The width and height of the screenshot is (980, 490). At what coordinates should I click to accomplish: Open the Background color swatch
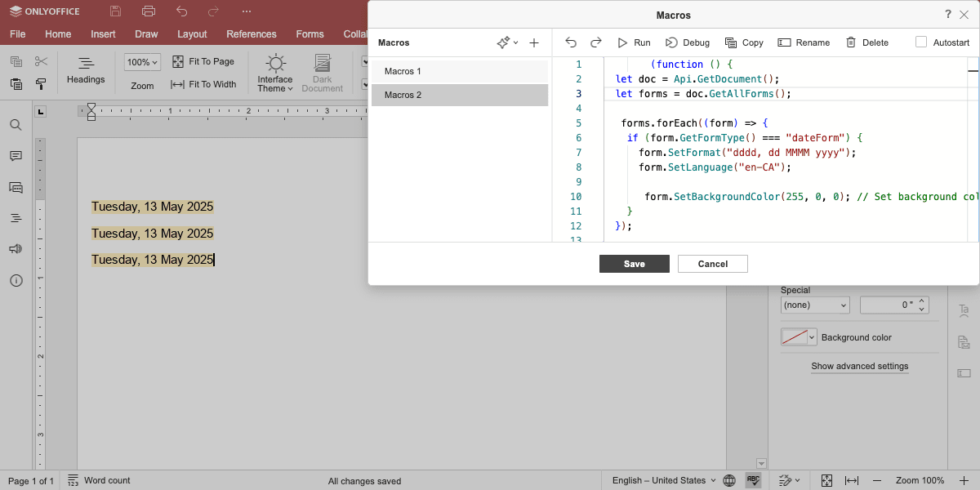tap(799, 337)
